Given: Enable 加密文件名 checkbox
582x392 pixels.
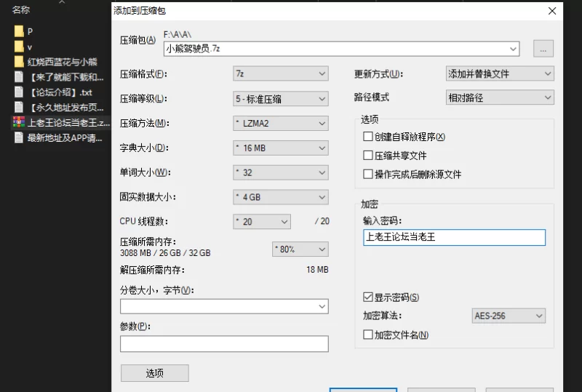Looking at the screenshot, I should pyautogui.click(x=368, y=335).
